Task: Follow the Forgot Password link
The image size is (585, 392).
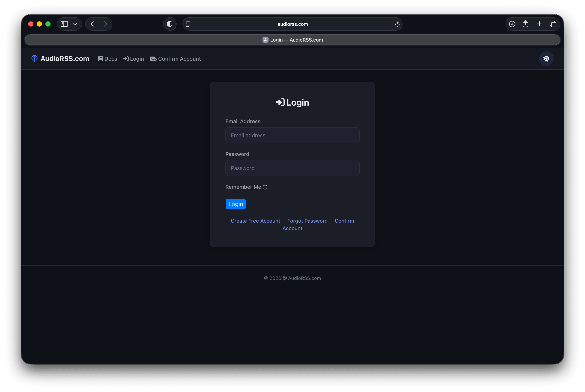Action: (307, 221)
